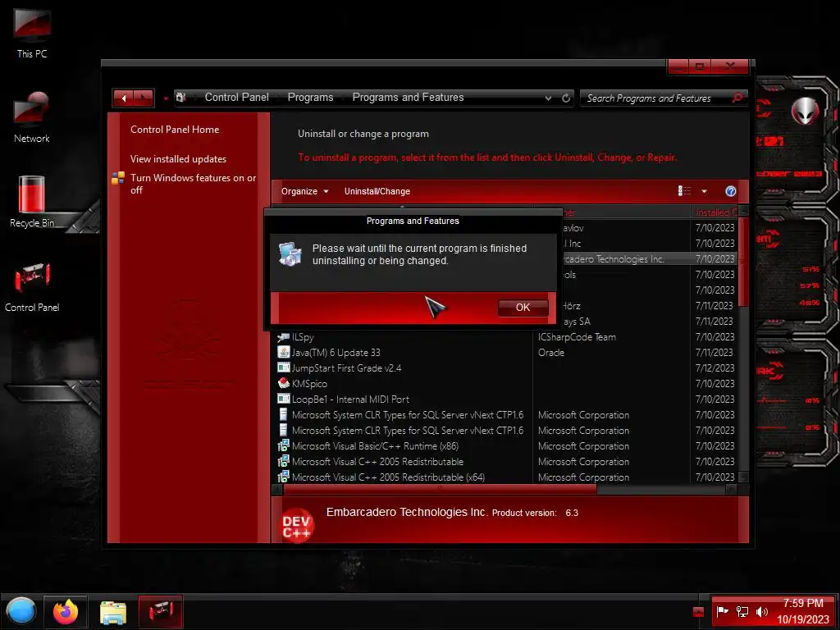Click the Control Panel icon in address bar
Screen dimensions: 840x630
181,97
